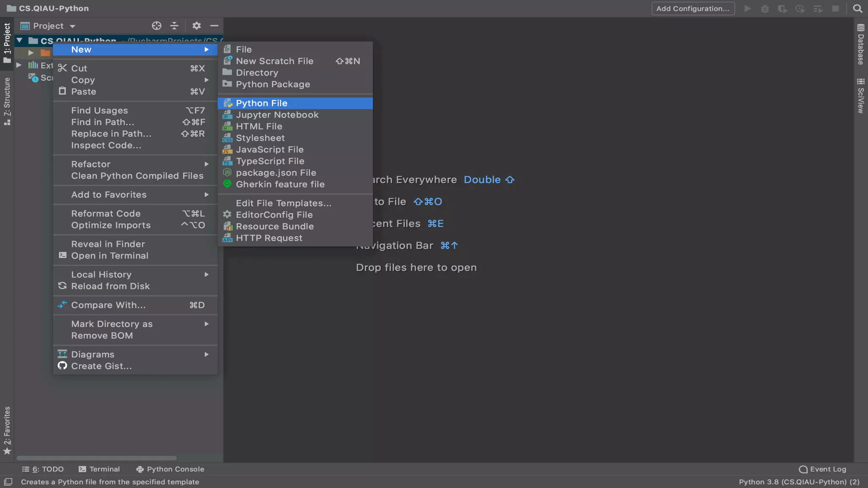The width and height of the screenshot is (868, 488).
Task: Click the Project panel horizontal scrollbar
Action: pos(97,458)
